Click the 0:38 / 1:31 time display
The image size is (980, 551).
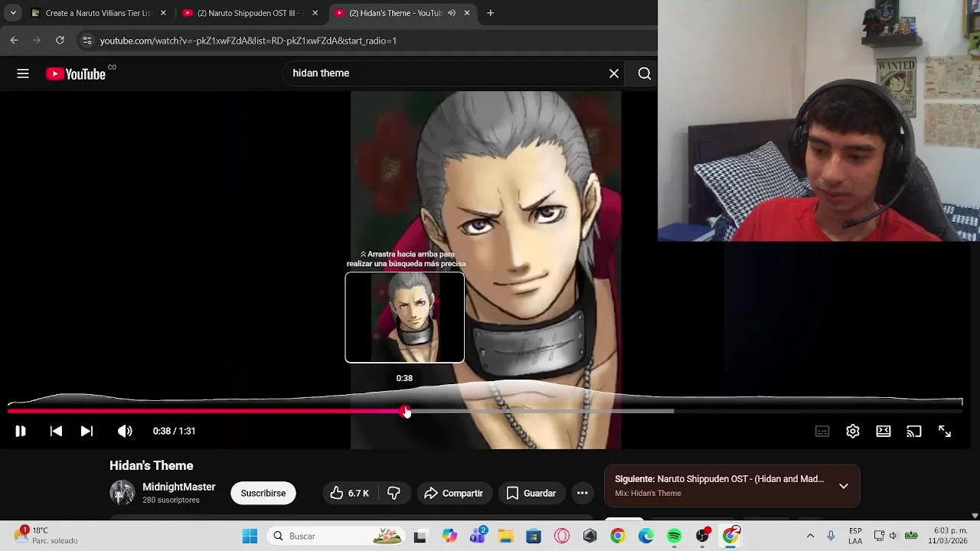174,432
